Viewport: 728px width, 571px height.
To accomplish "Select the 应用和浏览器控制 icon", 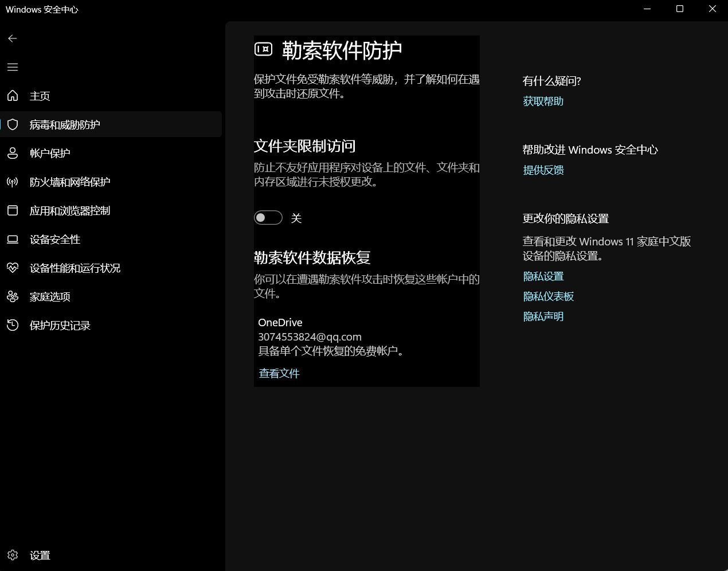I will tap(12, 210).
